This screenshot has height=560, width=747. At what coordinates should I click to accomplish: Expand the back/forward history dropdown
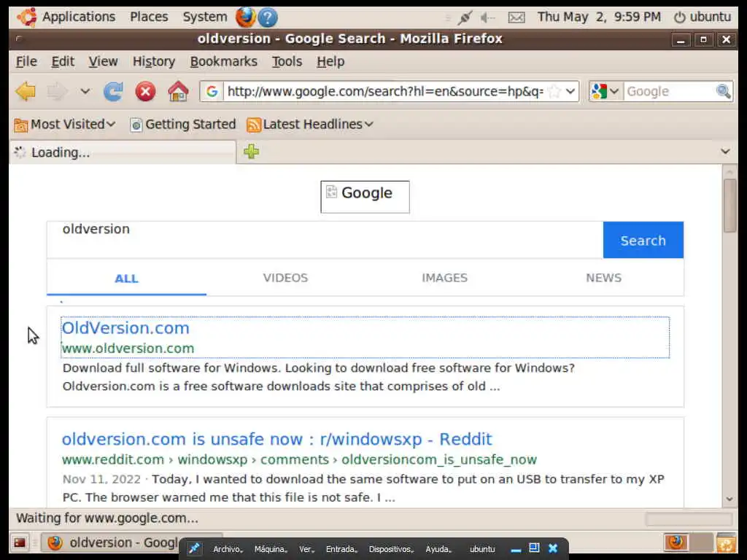tap(85, 91)
